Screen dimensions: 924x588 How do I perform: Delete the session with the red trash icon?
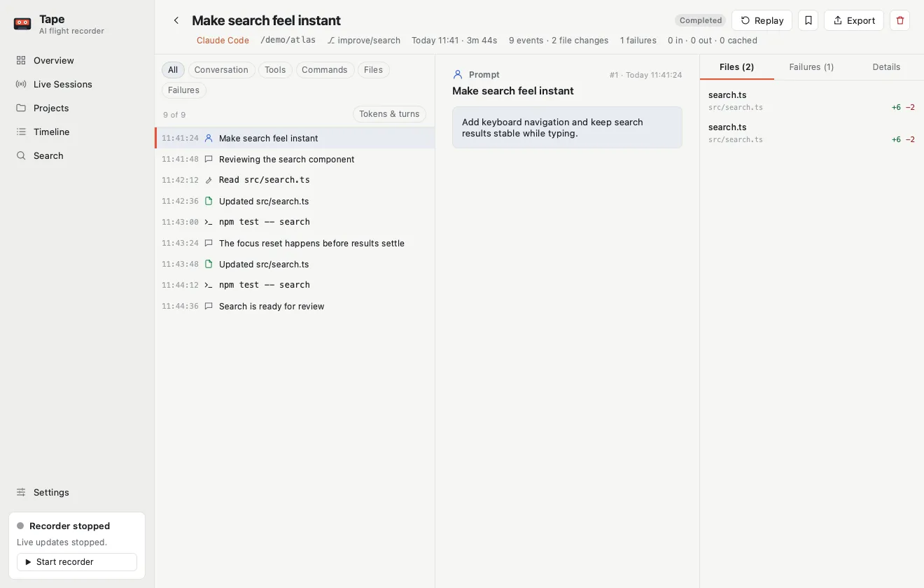(900, 20)
